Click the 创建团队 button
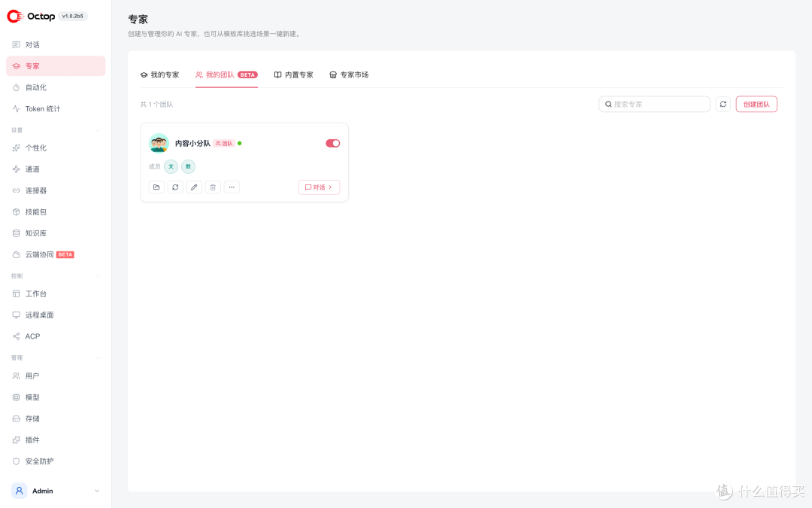 [756, 104]
